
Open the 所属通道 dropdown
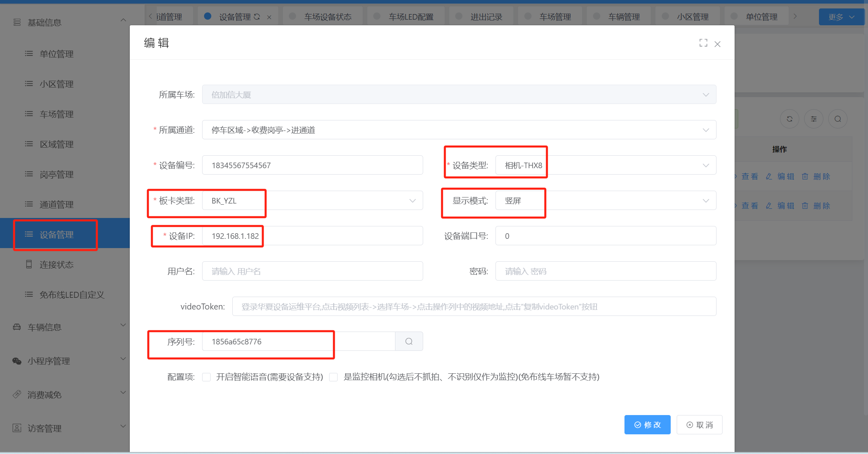coord(459,130)
